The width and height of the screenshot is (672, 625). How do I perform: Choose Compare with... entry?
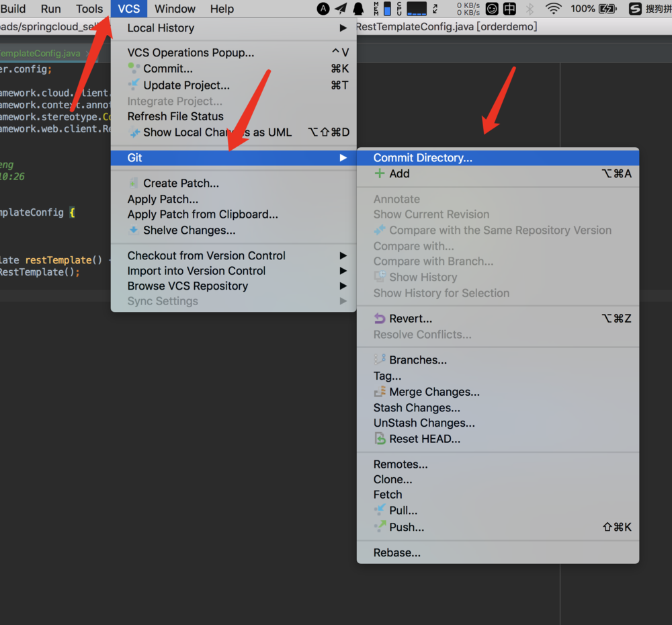[x=498, y=246]
